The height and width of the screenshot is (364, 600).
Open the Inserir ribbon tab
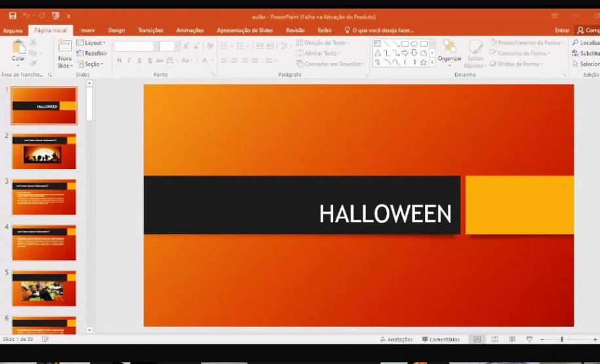tap(87, 30)
